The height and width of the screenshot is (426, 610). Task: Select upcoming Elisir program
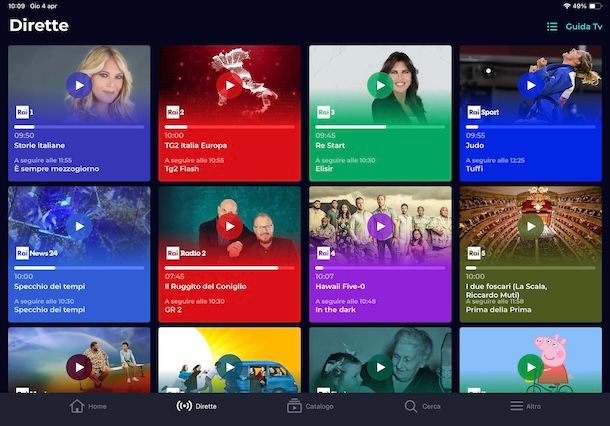click(324, 168)
